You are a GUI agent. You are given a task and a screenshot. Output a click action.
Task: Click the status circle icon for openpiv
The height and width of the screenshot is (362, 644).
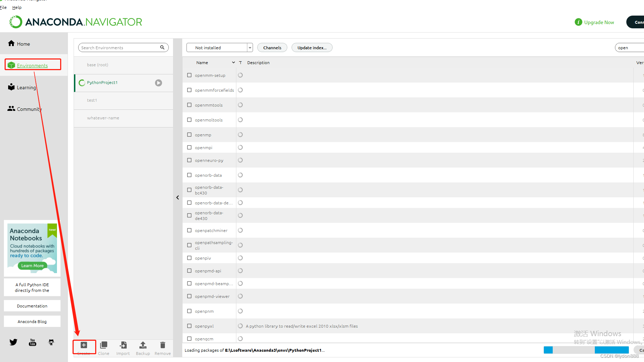(240, 258)
